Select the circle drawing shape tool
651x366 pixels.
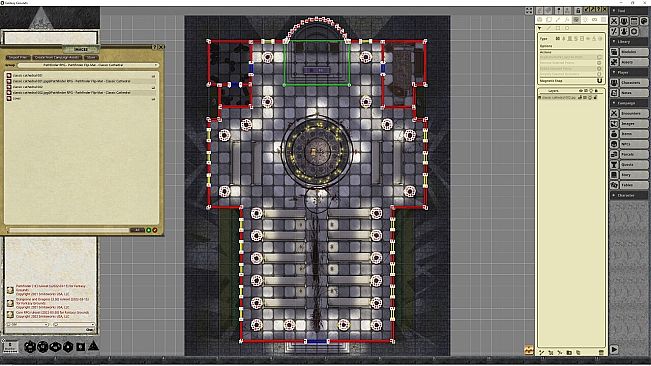[567, 28]
